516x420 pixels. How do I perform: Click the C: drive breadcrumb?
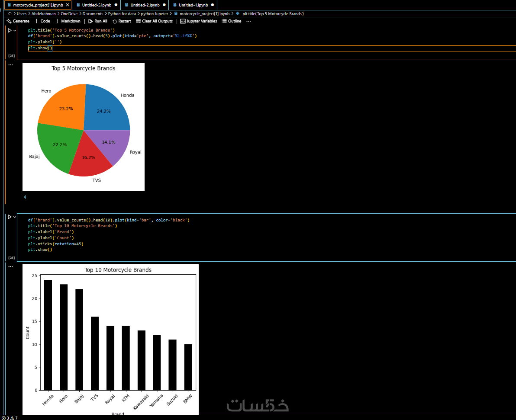pyautogui.click(x=10, y=14)
